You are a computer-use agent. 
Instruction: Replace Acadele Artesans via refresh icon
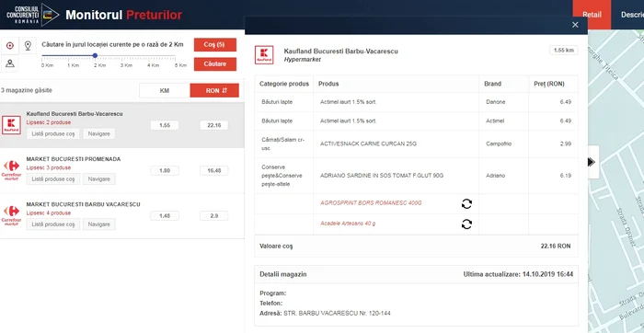pyautogui.click(x=466, y=224)
